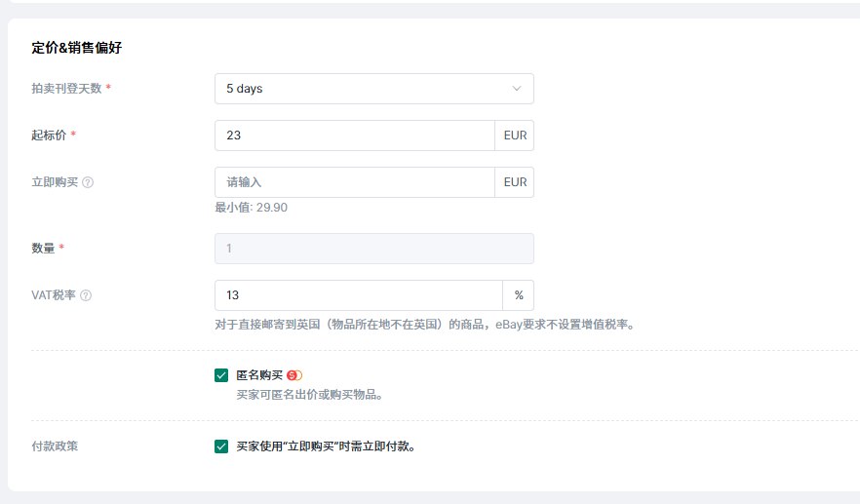
Task: Click the chevron arrow in the 5 days selector
Action: point(517,89)
